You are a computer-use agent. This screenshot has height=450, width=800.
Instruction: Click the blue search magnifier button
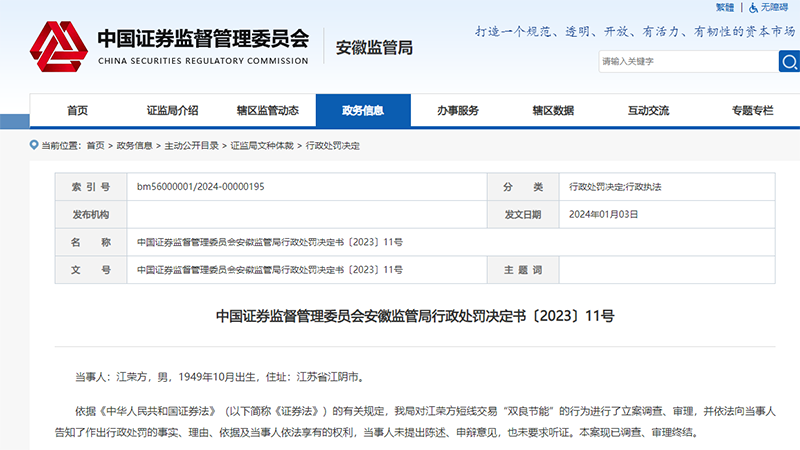click(x=789, y=61)
